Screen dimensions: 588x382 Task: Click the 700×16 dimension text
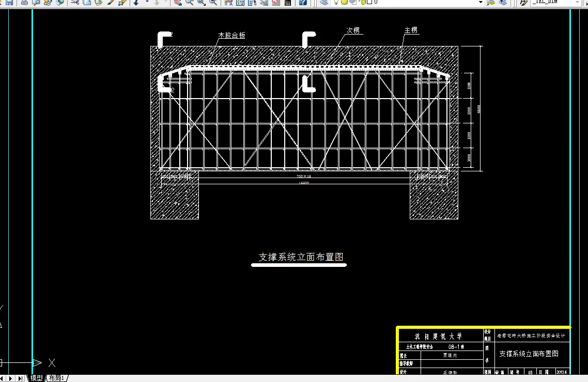click(304, 176)
